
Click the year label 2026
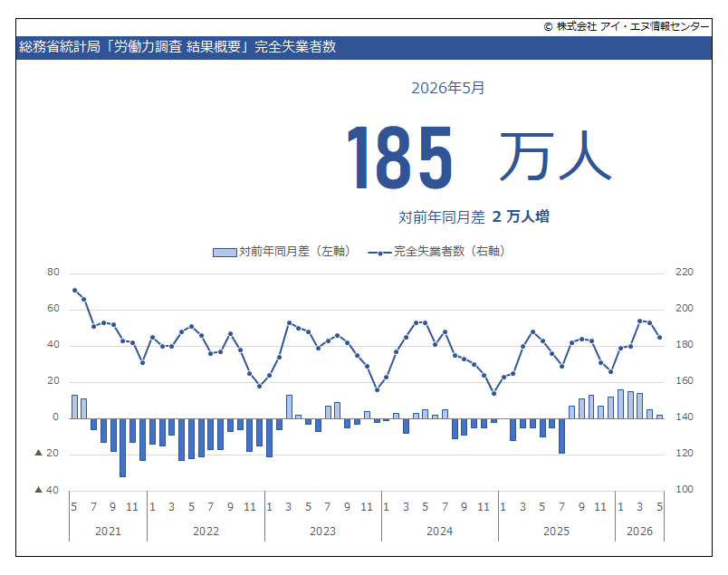[640, 532]
